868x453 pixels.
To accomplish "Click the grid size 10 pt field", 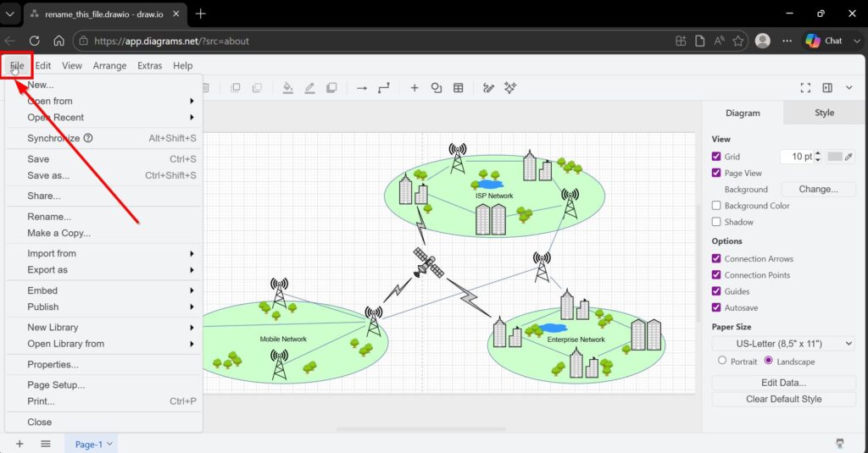I will 798,157.
